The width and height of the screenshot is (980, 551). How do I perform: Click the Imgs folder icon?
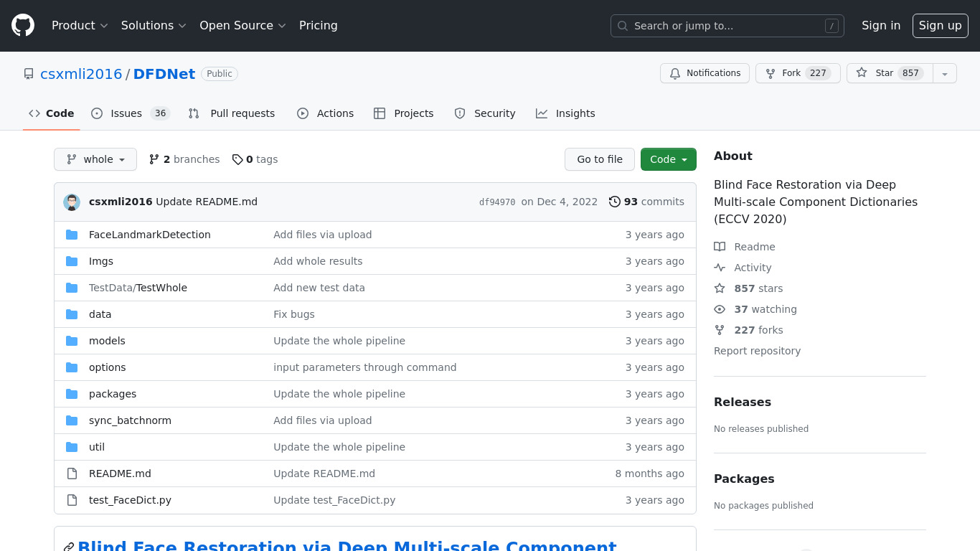(72, 261)
